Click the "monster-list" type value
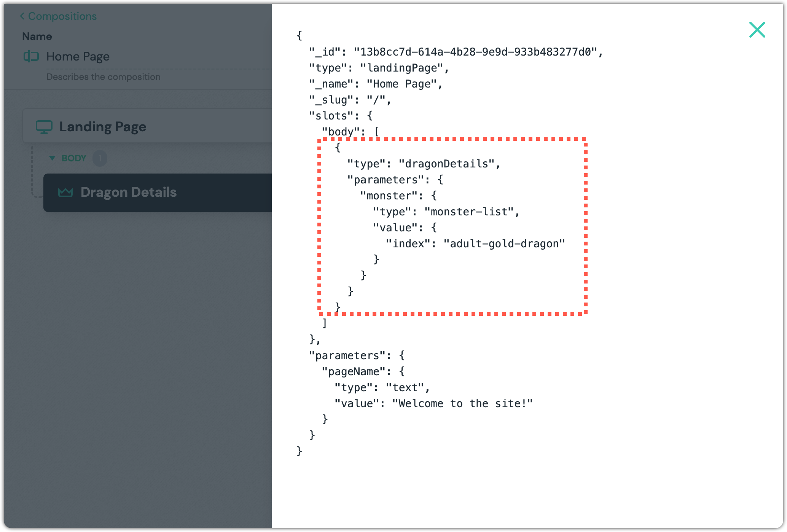Image resolution: width=787 pixels, height=532 pixels. [x=468, y=212]
